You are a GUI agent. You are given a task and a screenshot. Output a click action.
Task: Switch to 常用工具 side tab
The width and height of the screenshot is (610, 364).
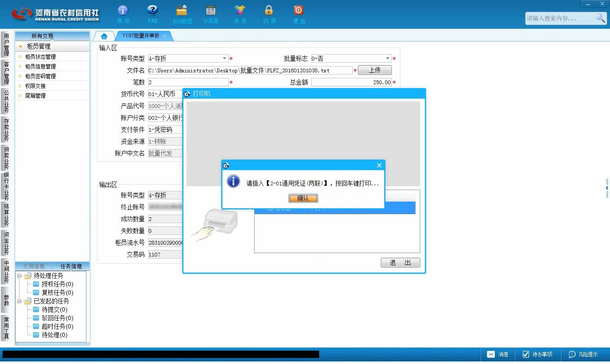6,328
